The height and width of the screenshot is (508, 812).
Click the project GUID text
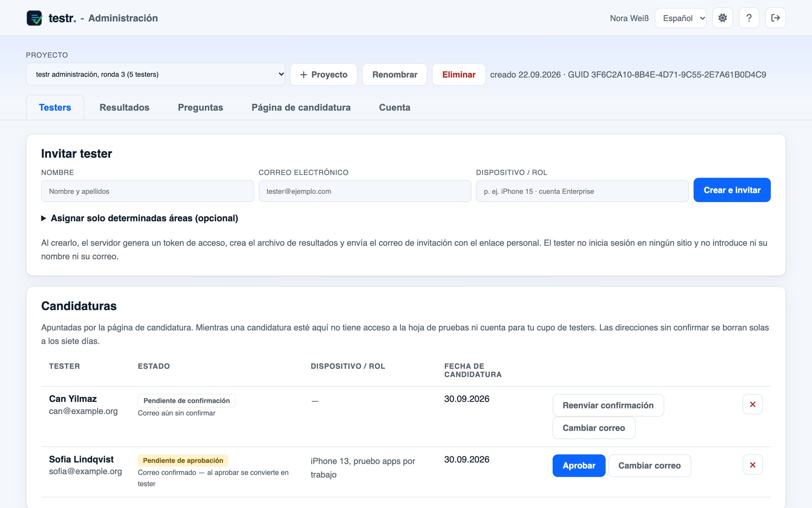coord(667,75)
